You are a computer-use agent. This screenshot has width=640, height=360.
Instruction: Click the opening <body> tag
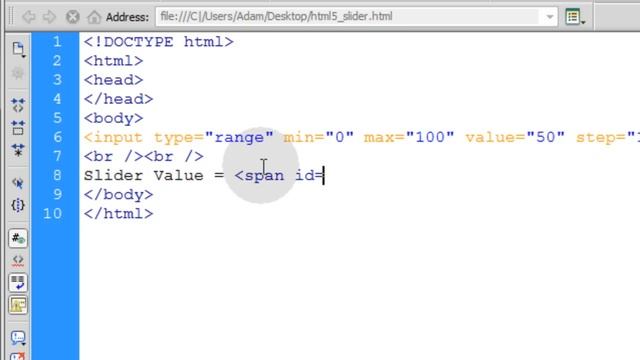[x=113, y=118]
